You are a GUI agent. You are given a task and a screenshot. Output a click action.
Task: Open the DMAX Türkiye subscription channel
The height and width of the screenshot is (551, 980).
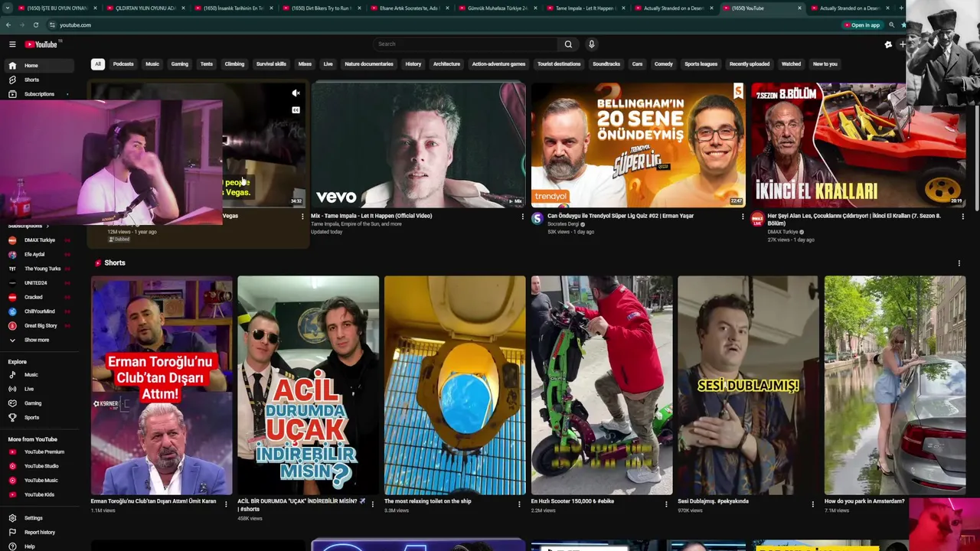tap(39, 240)
